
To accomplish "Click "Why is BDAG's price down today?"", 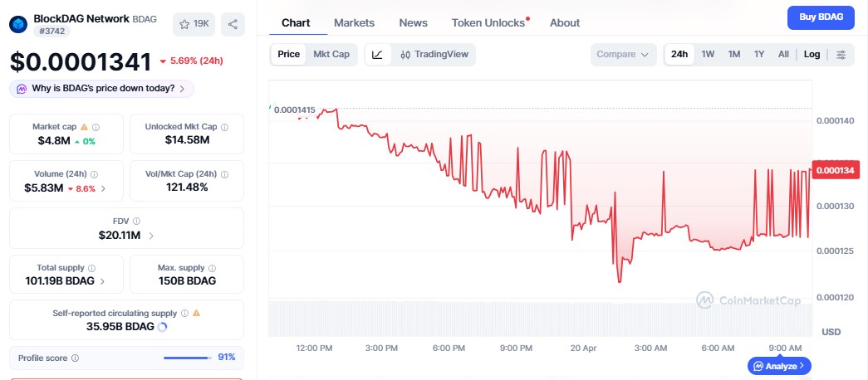I will click(102, 89).
